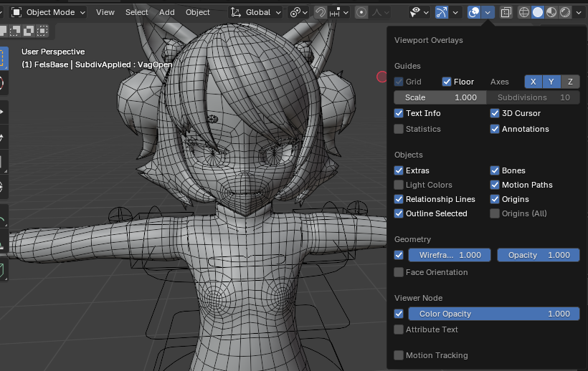Open the pivot point dropdown
588x371 pixels.
coord(299,12)
